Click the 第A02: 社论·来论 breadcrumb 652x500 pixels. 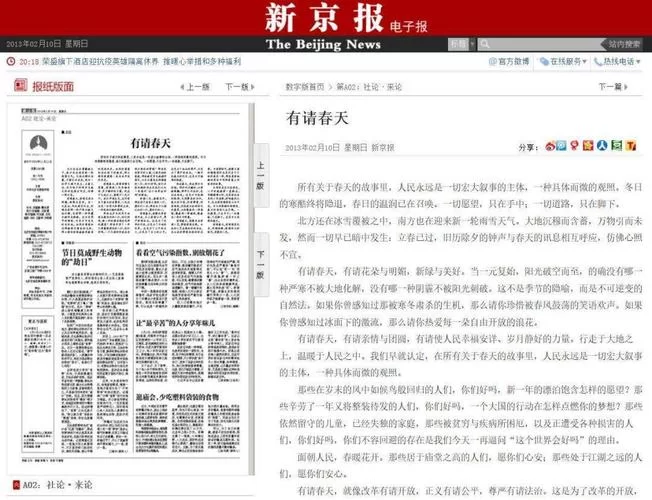pos(369,87)
